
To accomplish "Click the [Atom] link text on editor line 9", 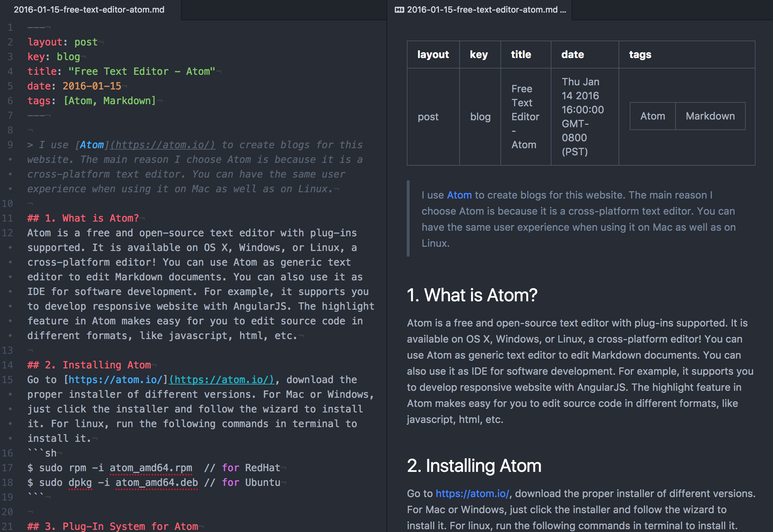I will coord(92,145).
